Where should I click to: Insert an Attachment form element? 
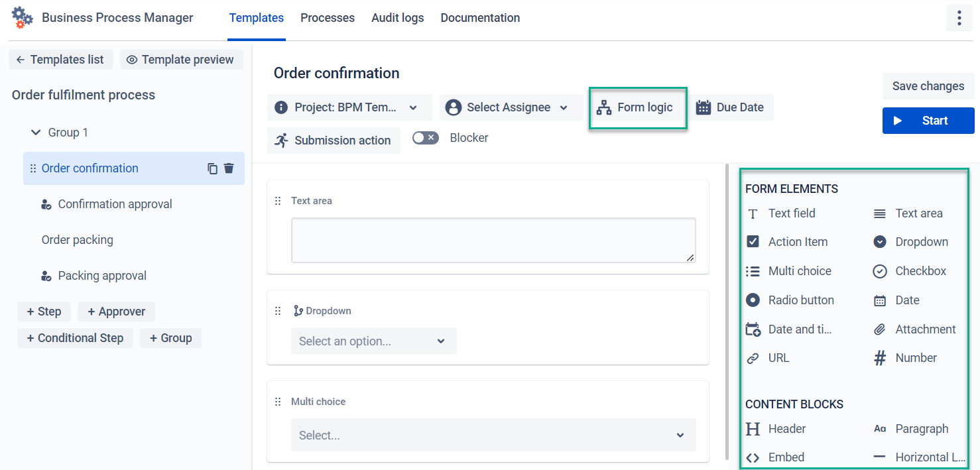(924, 329)
